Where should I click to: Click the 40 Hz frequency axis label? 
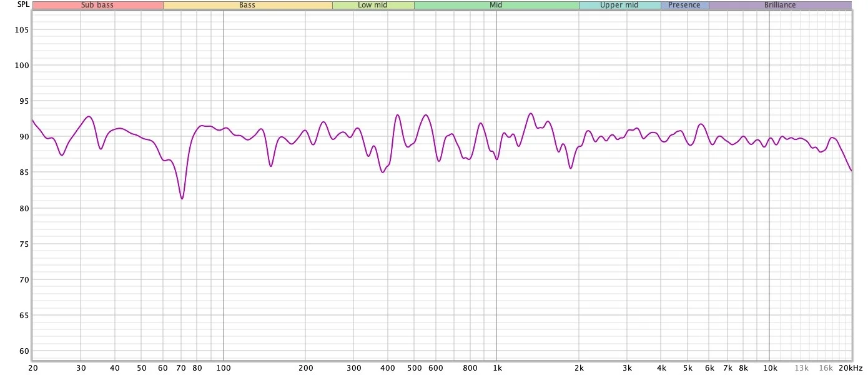point(115,367)
